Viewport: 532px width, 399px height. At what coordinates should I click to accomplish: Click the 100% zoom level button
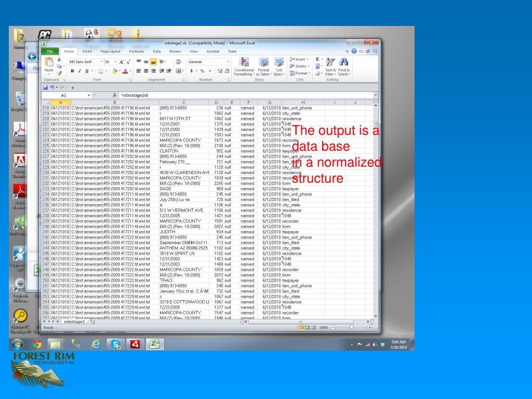coord(324,327)
